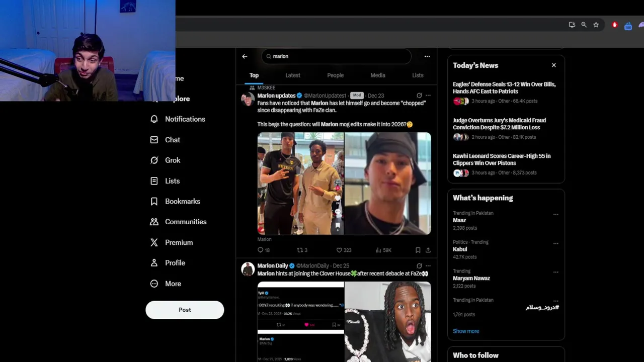
Task: Click Grok icon on Marlon updates post
Action: tap(419, 96)
